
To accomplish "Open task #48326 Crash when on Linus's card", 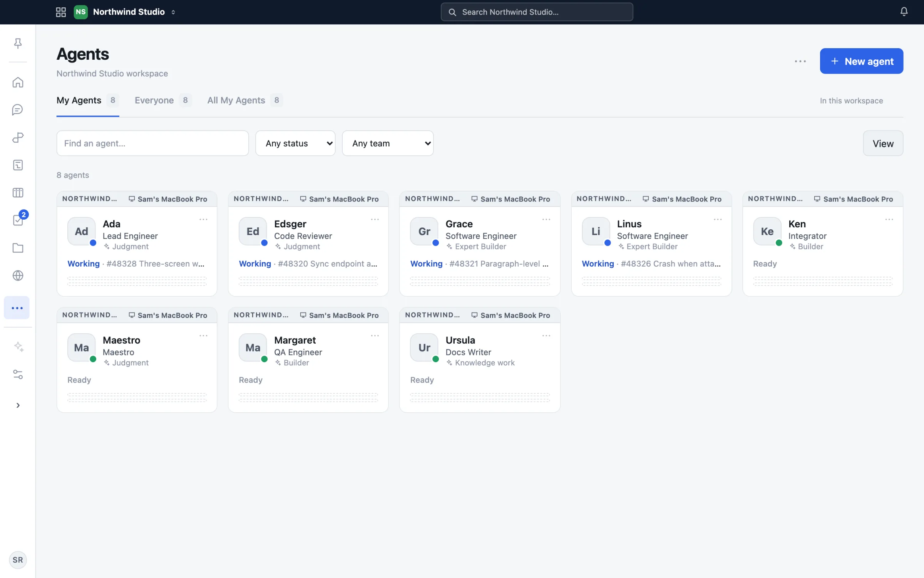I will (670, 264).
